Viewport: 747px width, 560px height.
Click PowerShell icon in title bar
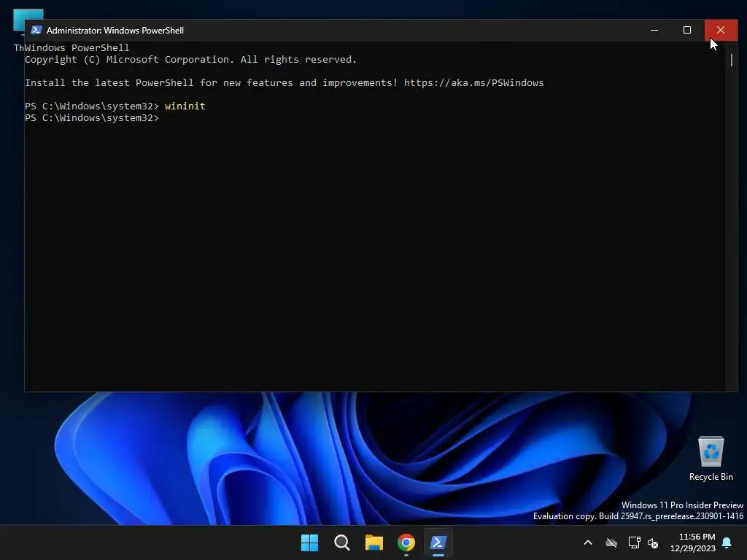36,30
